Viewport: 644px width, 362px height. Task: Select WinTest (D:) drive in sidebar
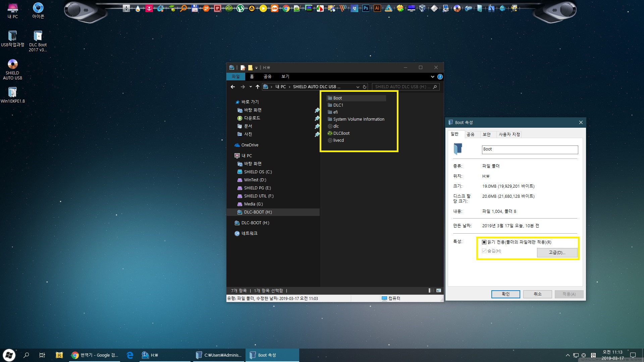[252, 180]
